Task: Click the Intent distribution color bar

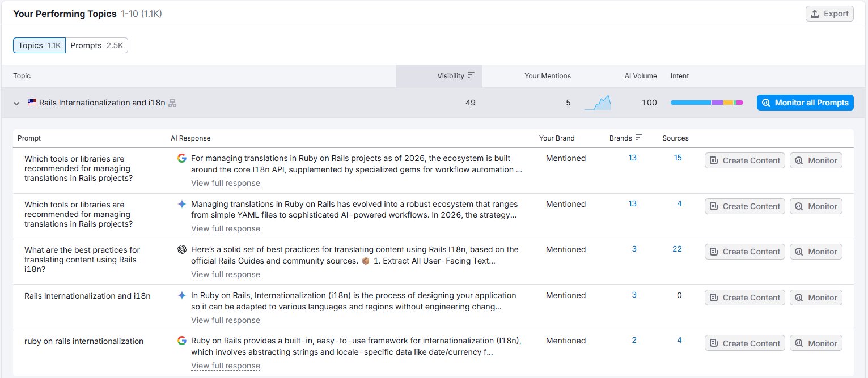Action: [x=706, y=103]
